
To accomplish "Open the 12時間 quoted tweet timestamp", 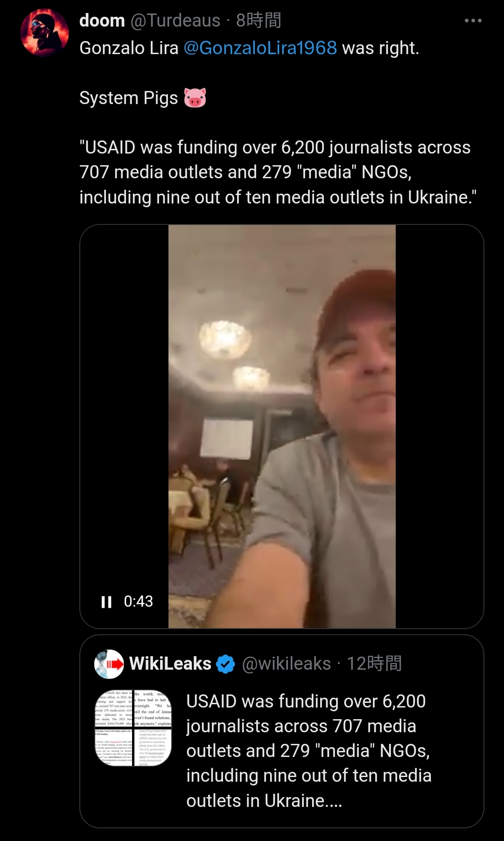I will [x=374, y=664].
